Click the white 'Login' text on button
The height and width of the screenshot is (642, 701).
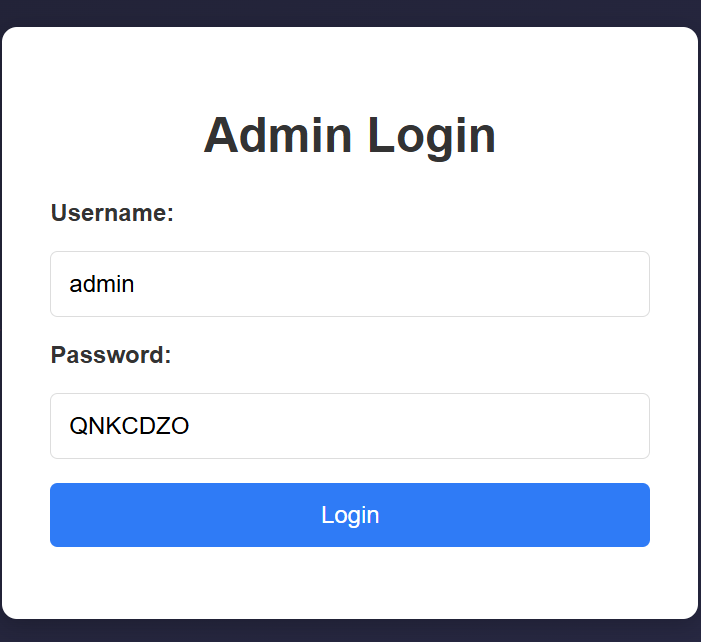350,515
